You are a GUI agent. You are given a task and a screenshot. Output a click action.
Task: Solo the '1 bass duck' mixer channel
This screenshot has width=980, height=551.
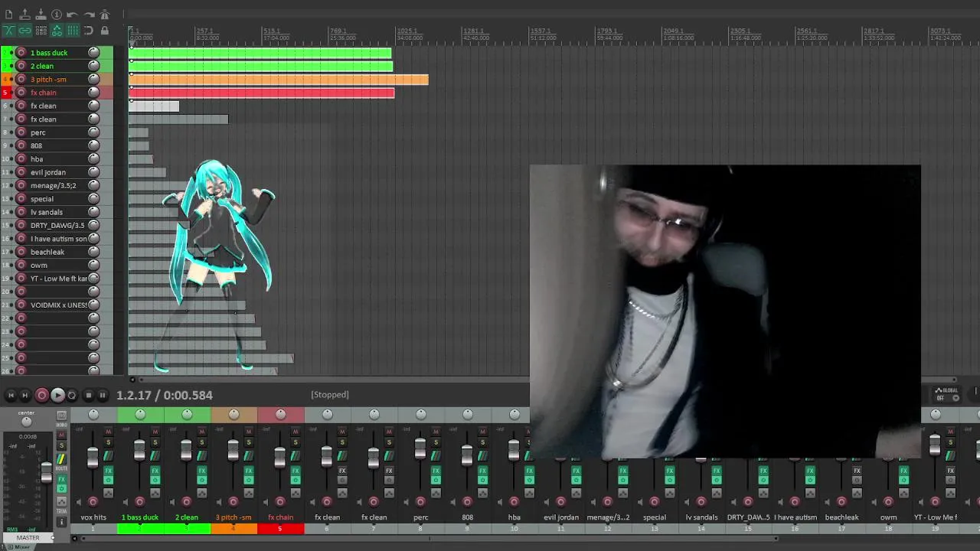point(155,442)
